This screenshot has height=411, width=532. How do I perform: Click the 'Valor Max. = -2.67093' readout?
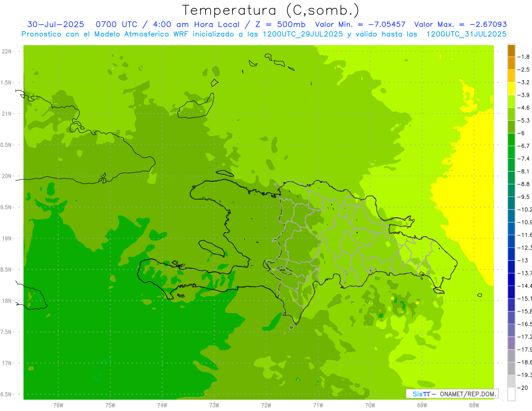point(460,24)
